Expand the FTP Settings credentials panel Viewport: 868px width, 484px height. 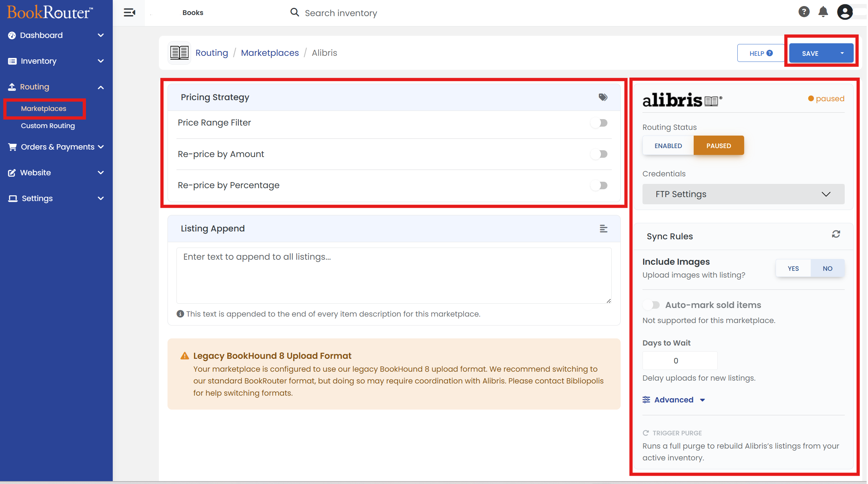pyautogui.click(x=743, y=194)
